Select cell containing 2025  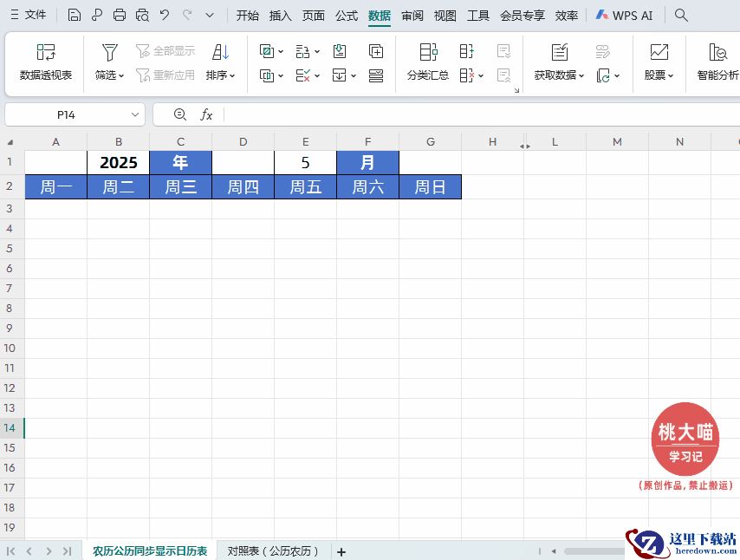(119, 162)
